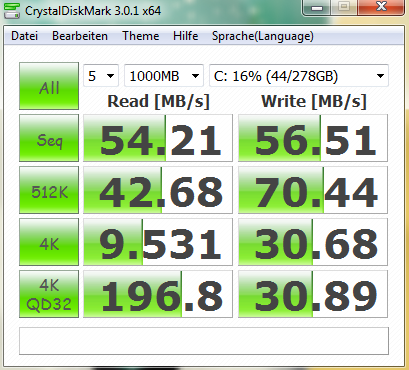Run all benchmarks with All button

coord(49,86)
